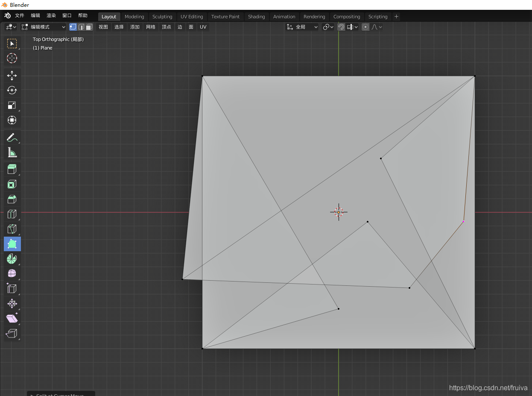Image resolution: width=532 pixels, height=396 pixels.
Task: Open the 视图 viewport menu
Action: (x=103, y=27)
